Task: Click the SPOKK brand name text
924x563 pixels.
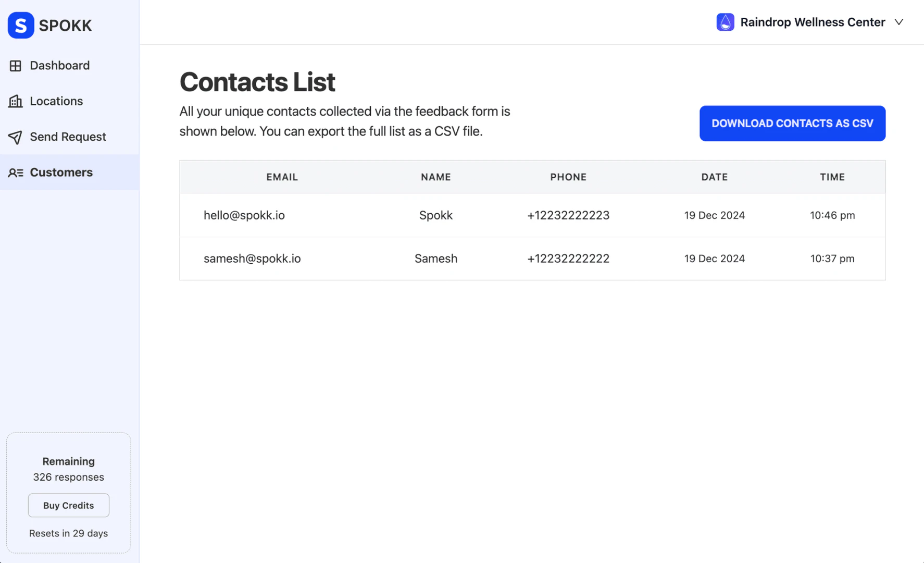Action: coord(65,26)
